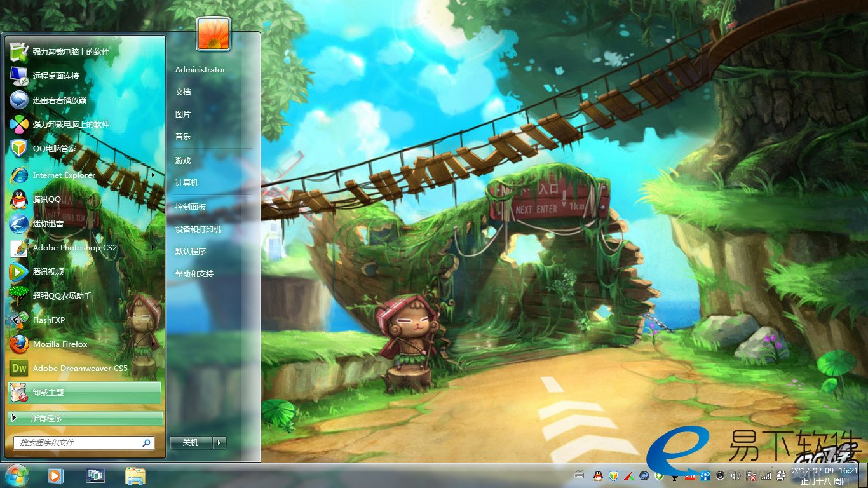Click the orange media player taskbar icon

[55, 475]
